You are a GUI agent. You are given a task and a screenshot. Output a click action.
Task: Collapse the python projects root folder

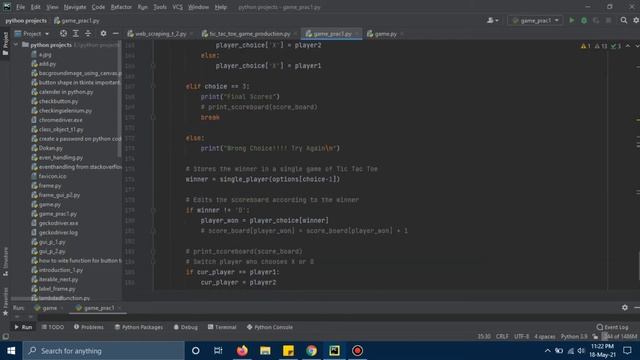click(x=16, y=45)
